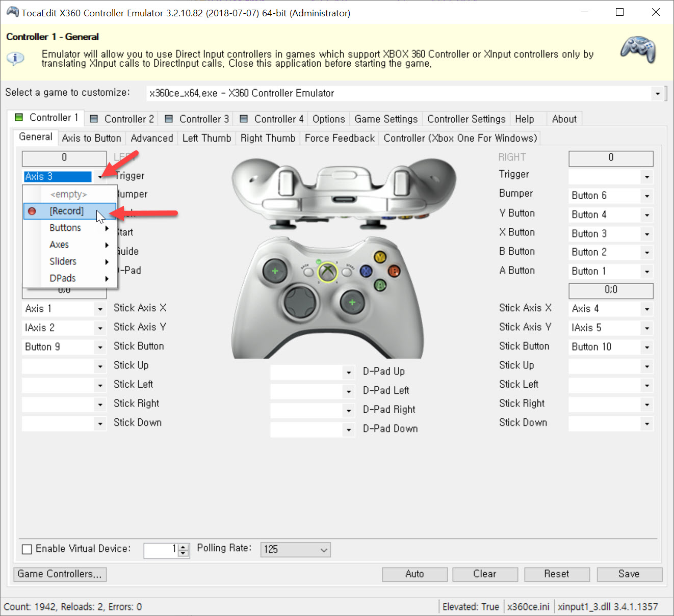
Task: Expand right Stick Down dropdown
Action: coord(647,423)
